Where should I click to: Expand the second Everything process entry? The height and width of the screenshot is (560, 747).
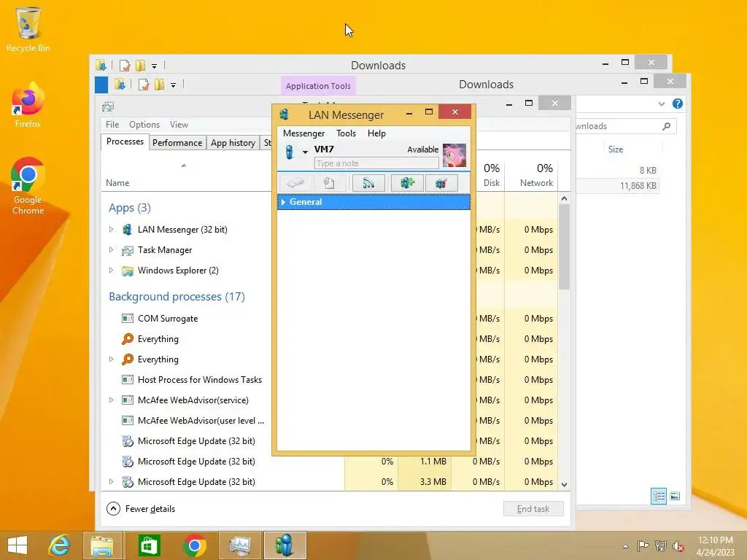click(x=112, y=359)
